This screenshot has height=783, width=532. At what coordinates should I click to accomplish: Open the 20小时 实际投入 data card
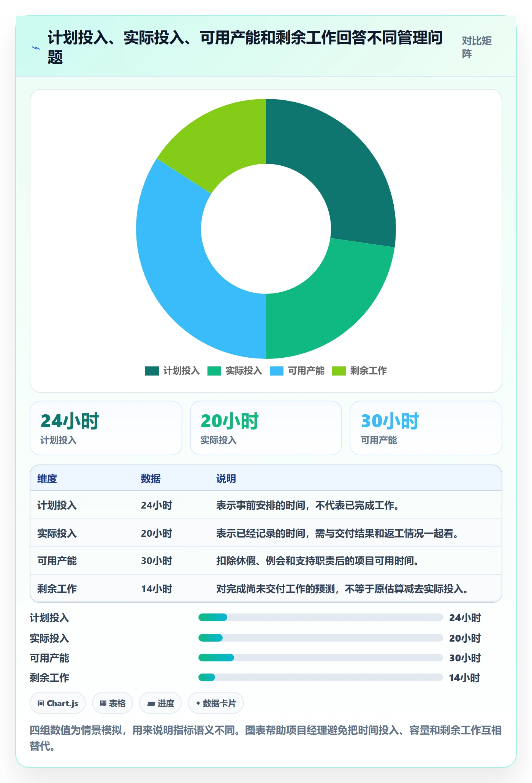point(266,428)
